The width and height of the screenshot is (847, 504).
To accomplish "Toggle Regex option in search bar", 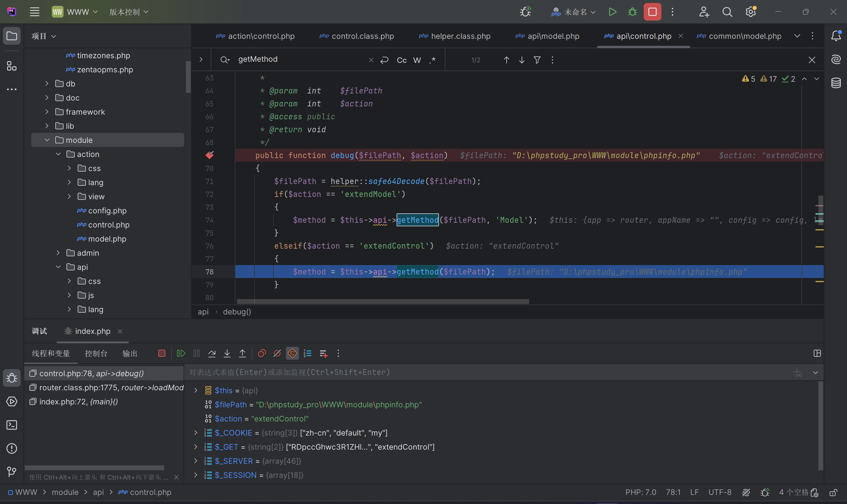I will (432, 60).
